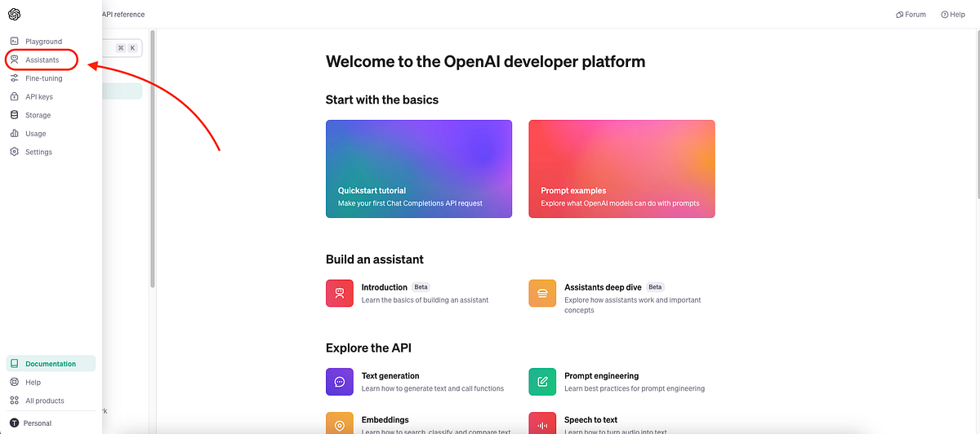The image size is (980, 434).
Task: Click the Settings gear icon
Action: click(x=15, y=152)
